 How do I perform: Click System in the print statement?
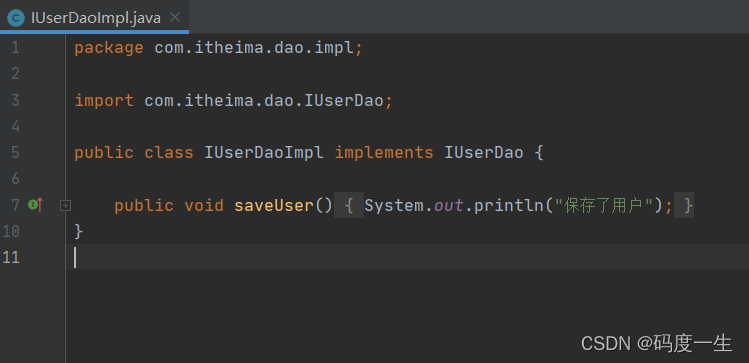(x=394, y=206)
